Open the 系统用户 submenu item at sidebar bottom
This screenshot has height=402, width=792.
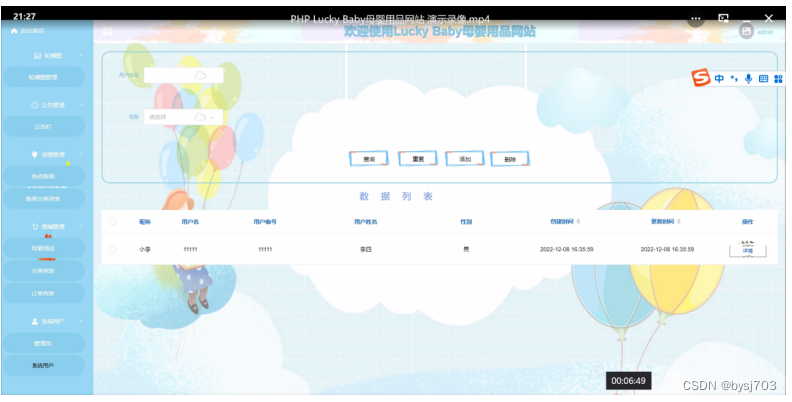[43, 366]
